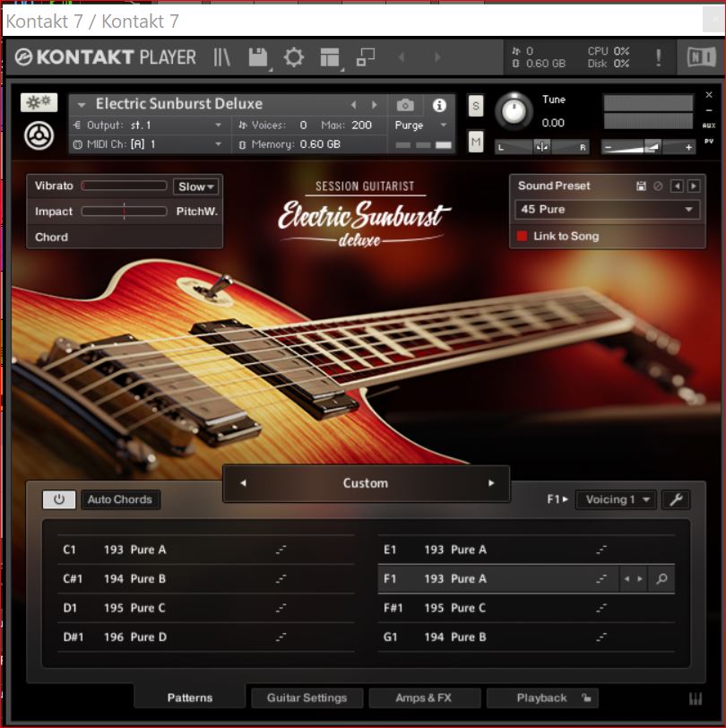Click the circular instrument logo icon

click(x=39, y=135)
